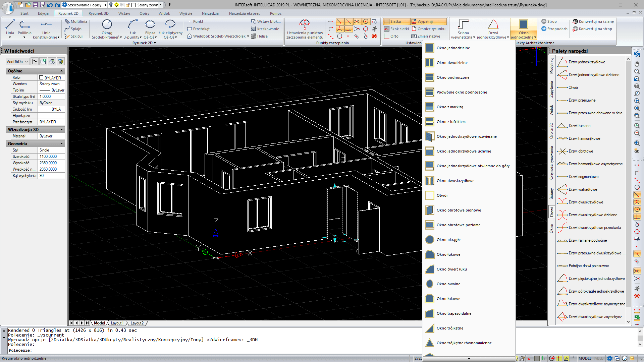Click the Konwertuj na strop button
Screen dimensions: 644x362
click(593, 29)
